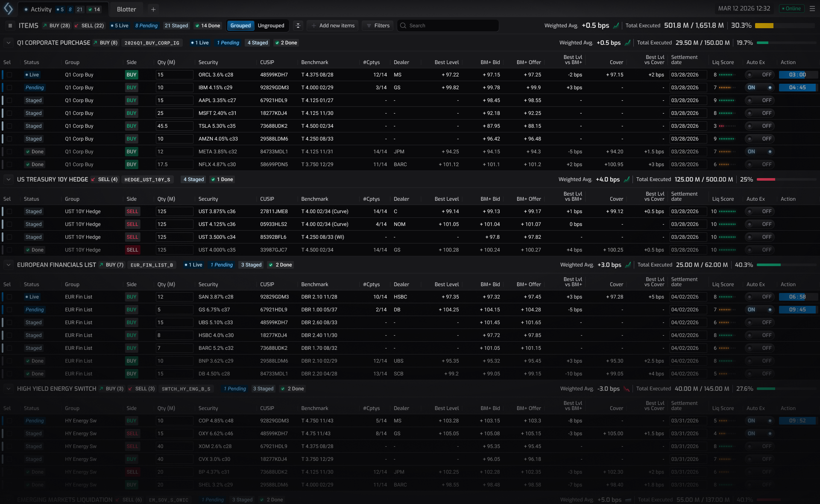Collapse the Q1 Corporate Purchase group
820x504 pixels.
8,43
